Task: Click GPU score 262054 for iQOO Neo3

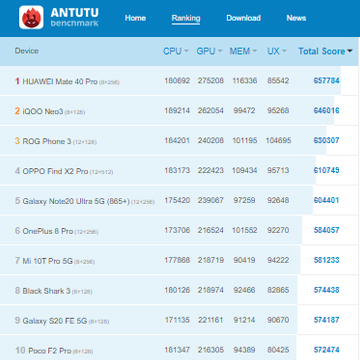Action: [211, 111]
